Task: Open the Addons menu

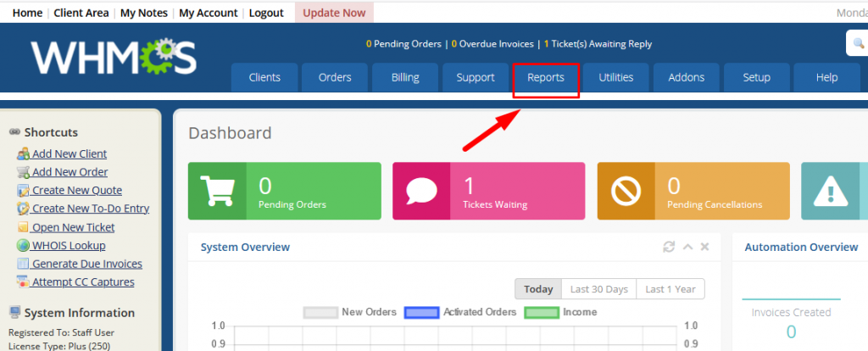Action: (687, 77)
